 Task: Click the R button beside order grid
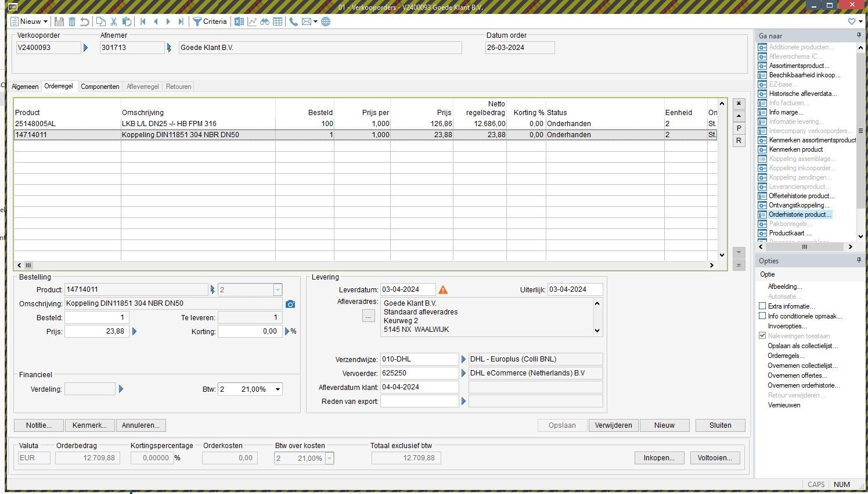(x=739, y=141)
